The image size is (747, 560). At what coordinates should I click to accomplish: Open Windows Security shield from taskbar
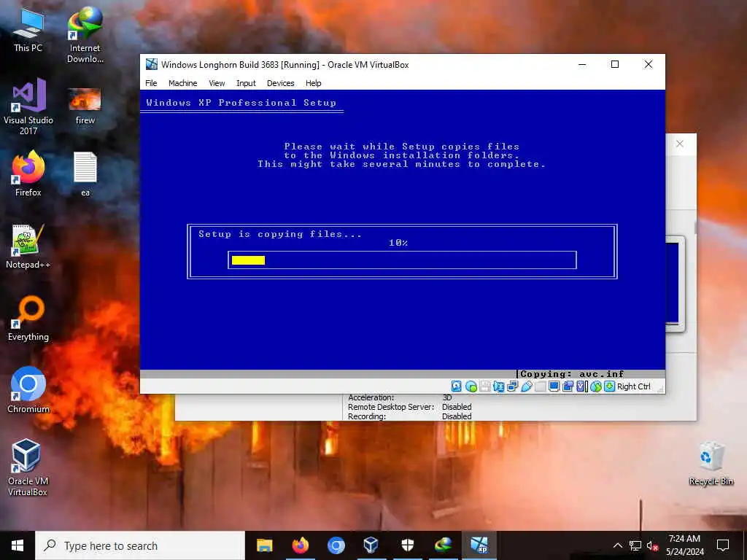407,545
